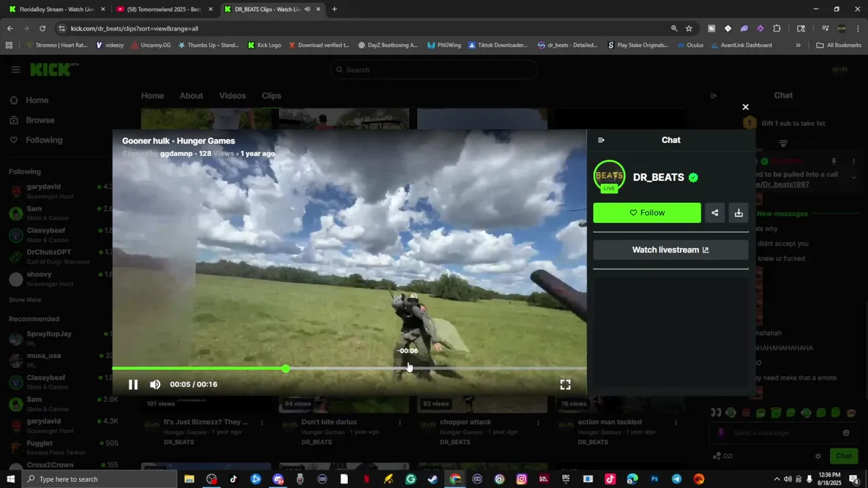Screen dimensions: 868x488
Task: Open the chopper attack clip title
Action: pyautogui.click(x=465, y=422)
